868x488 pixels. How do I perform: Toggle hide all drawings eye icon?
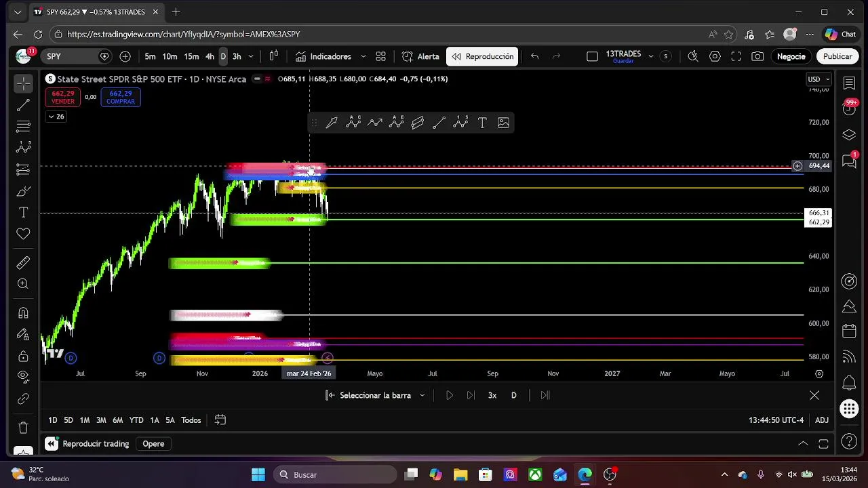[23, 377]
